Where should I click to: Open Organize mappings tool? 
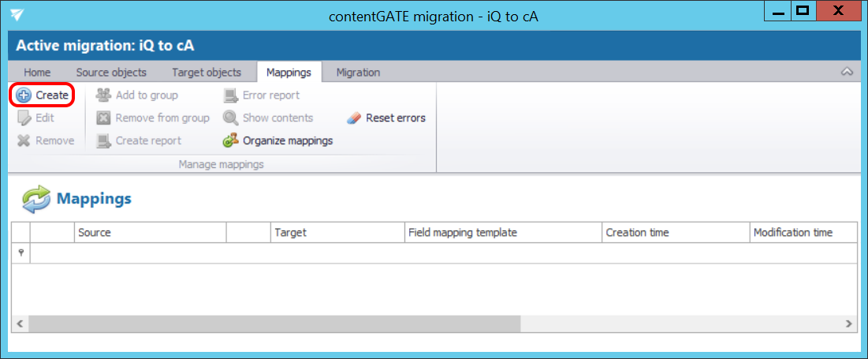point(278,141)
